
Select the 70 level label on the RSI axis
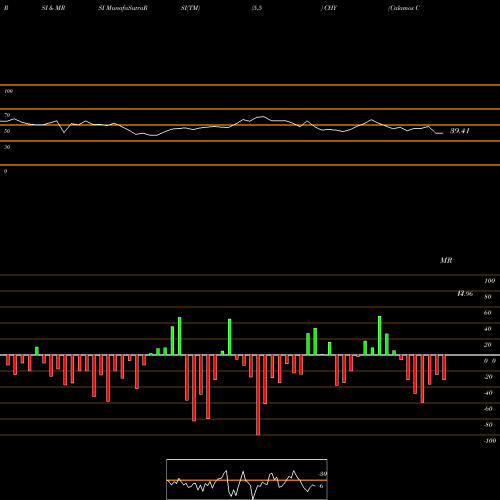pos(7,115)
